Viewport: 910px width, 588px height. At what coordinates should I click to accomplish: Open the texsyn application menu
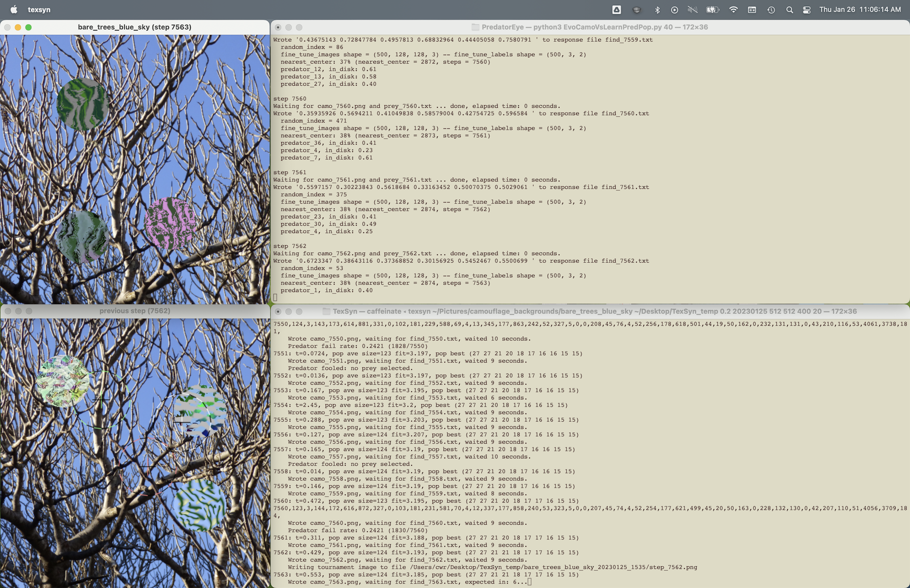(39, 9)
